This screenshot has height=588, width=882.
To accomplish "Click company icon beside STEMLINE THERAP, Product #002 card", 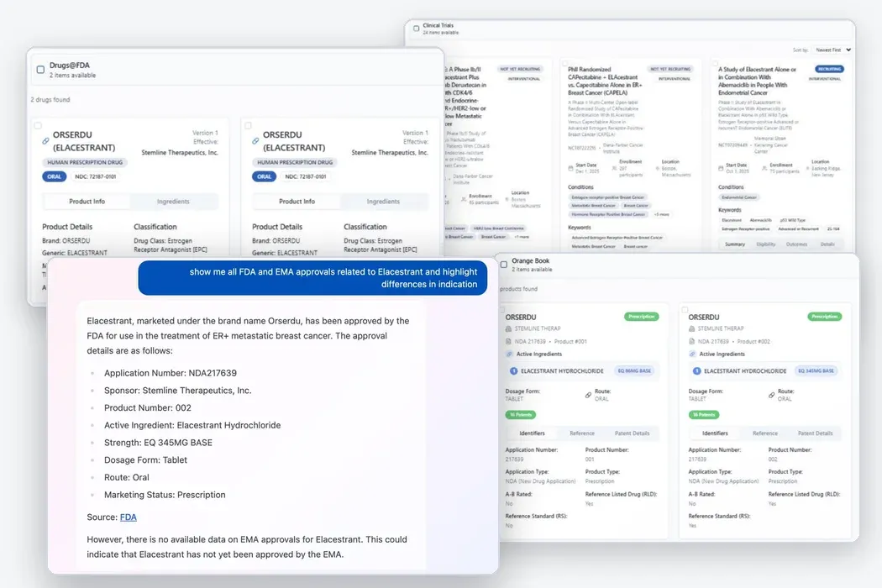I will [692, 328].
